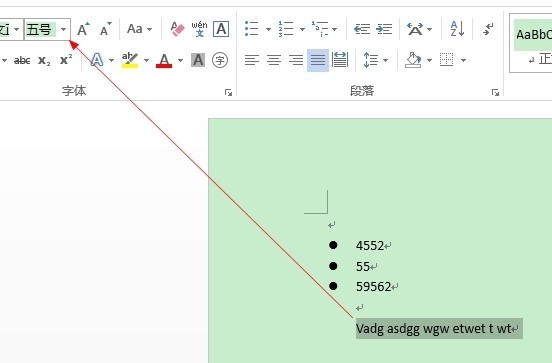Align text right
Image resolution: width=552 pixels, height=363 pixels.
[296, 60]
